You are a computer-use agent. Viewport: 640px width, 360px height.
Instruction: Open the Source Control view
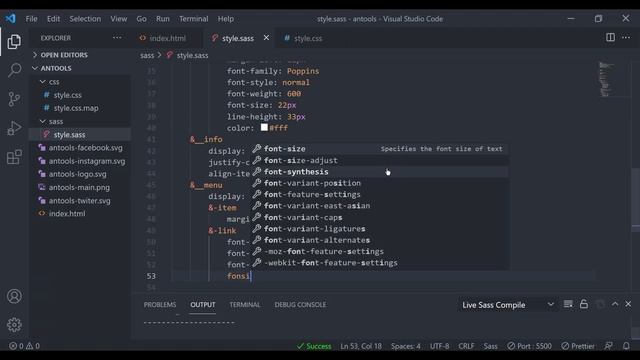coord(14,99)
